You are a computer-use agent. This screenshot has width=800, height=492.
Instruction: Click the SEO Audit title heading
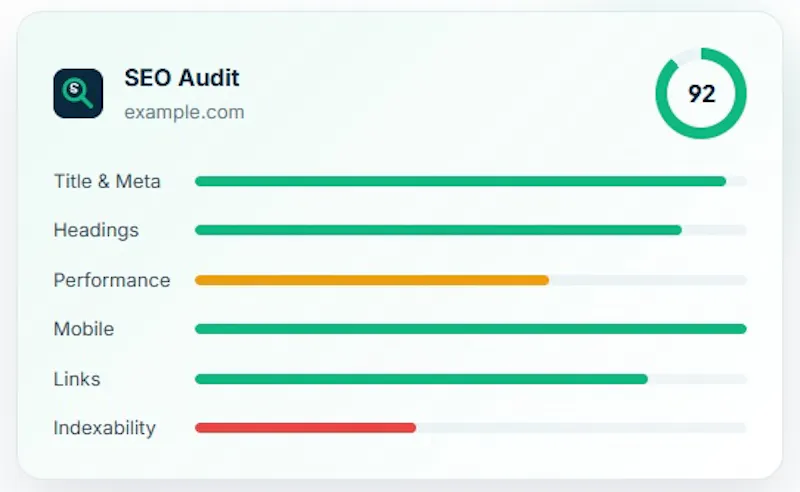(182, 78)
